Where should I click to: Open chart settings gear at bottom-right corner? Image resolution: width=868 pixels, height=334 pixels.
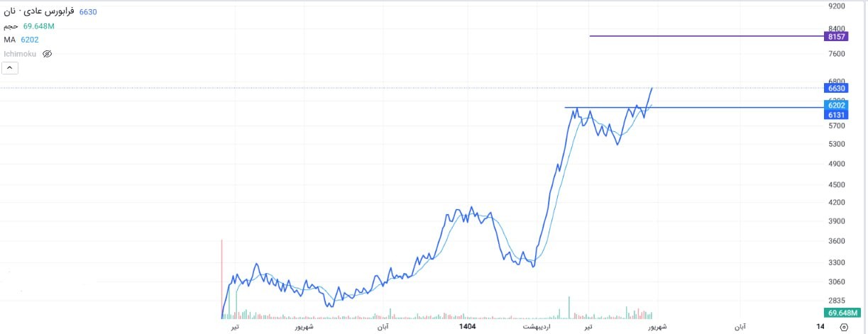(x=844, y=327)
